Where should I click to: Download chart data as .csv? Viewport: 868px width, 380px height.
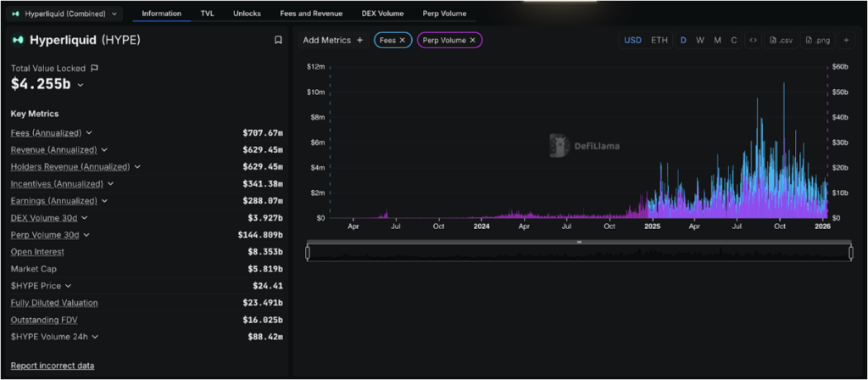(782, 40)
